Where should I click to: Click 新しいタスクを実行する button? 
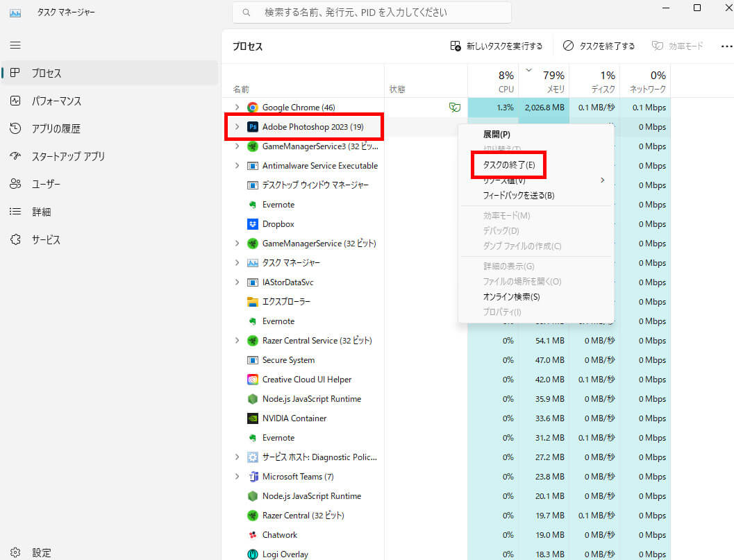[x=497, y=46]
